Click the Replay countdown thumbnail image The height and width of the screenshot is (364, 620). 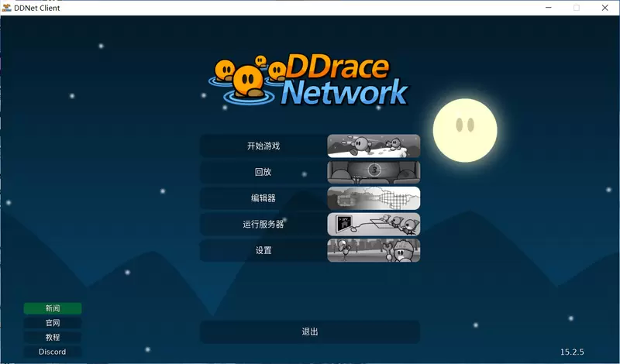coord(374,172)
